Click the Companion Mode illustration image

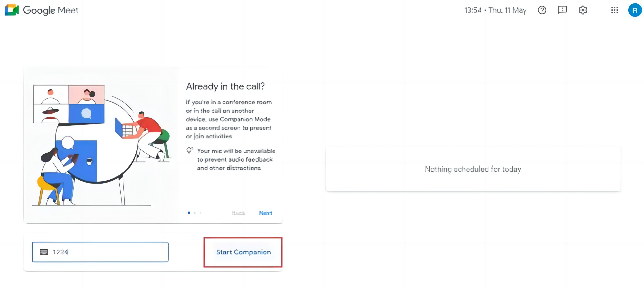coord(101,145)
